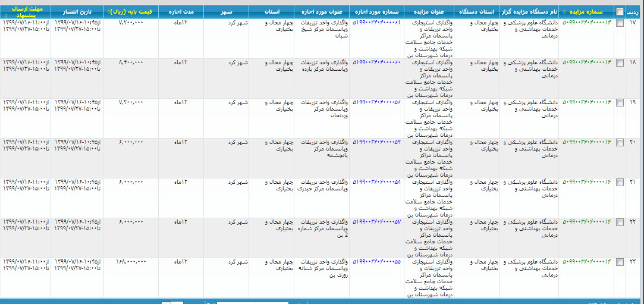The height and width of the screenshot is (304, 644).
Task: Open lease item number link in row 23
Action: point(376,261)
